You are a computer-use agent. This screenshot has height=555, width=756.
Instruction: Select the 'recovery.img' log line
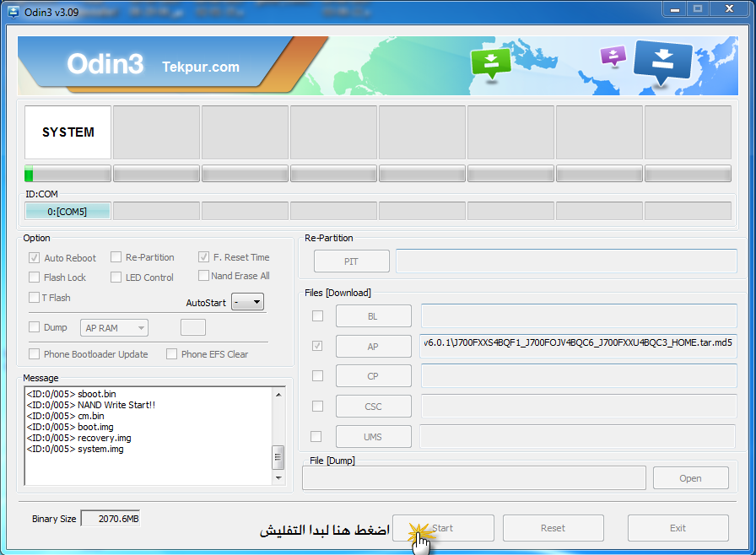[x=79, y=438]
